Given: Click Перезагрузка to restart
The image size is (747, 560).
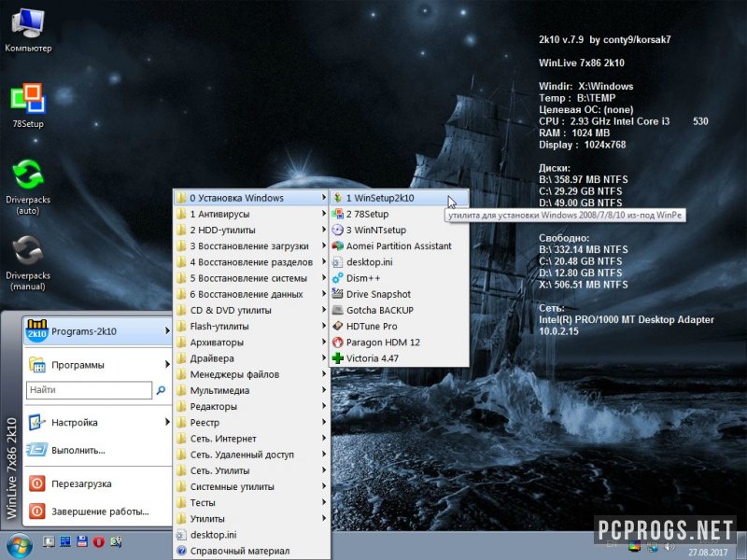Looking at the screenshot, I should [97, 483].
